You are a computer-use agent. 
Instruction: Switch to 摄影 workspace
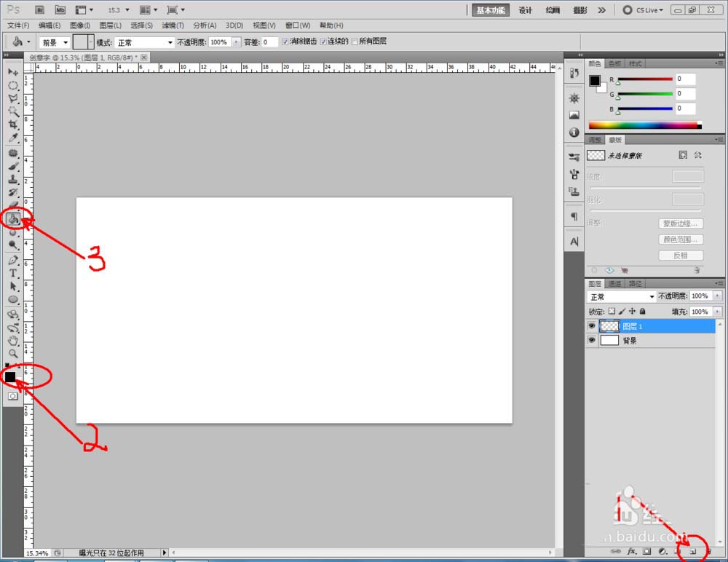(x=580, y=10)
